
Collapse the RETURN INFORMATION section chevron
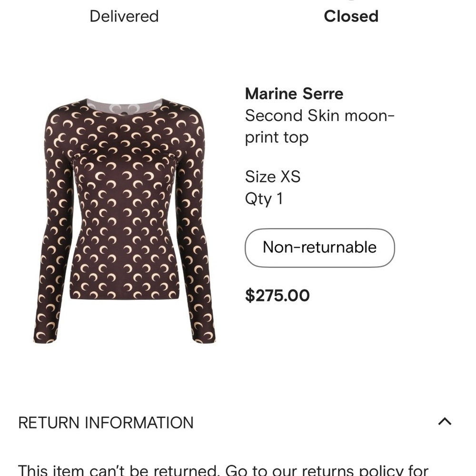444,422
